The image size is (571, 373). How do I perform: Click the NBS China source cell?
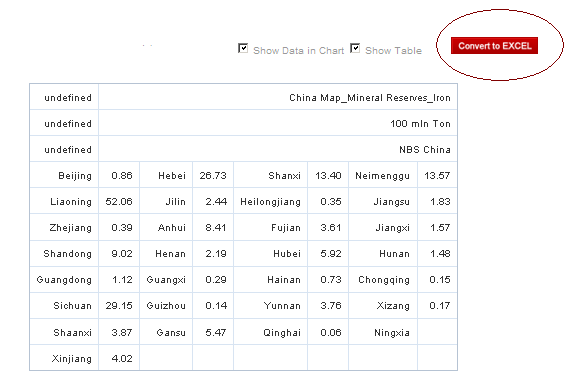(x=278, y=149)
